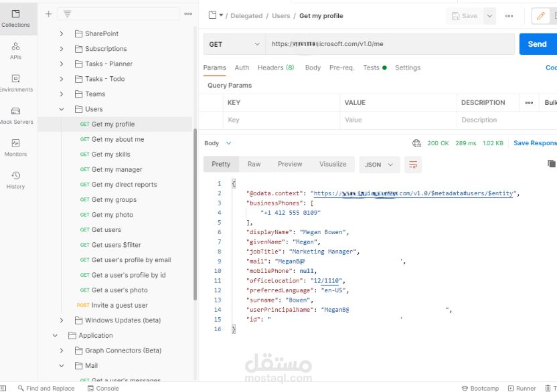557x392 pixels.
Task: Click the Key query param field
Action: [x=281, y=120]
